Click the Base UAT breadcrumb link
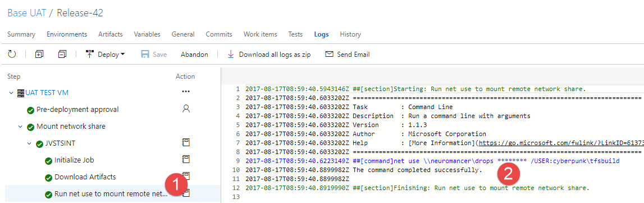The image size is (644, 203). [27, 13]
